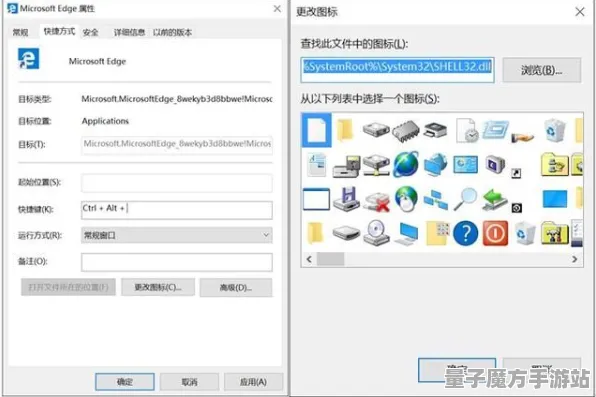596x397 pixels.
Task: Pick the memory chip icon
Action: (406, 130)
